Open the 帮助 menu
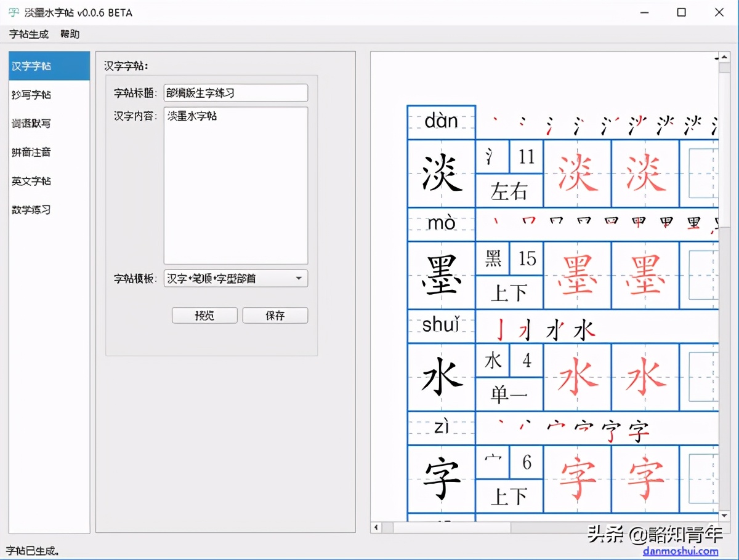This screenshot has height=560, width=739. pyautogui.click(x=68, y=34)
